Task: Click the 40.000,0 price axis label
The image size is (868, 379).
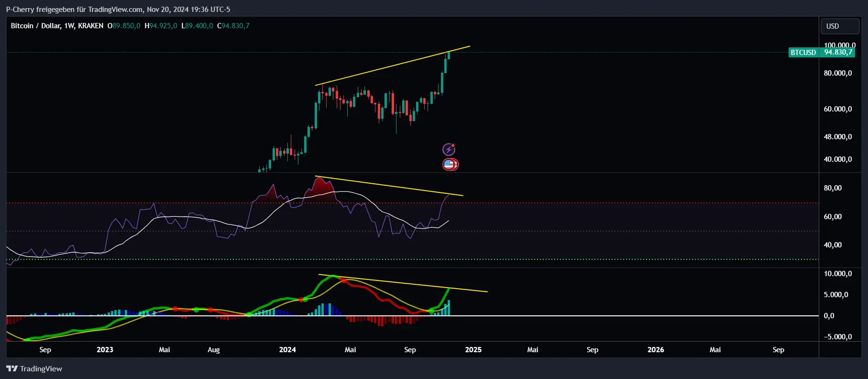Action: tap(838, 159)
